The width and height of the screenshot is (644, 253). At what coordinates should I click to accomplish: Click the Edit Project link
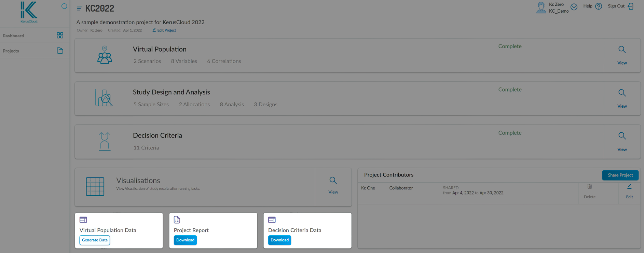[x=164, y=30]
